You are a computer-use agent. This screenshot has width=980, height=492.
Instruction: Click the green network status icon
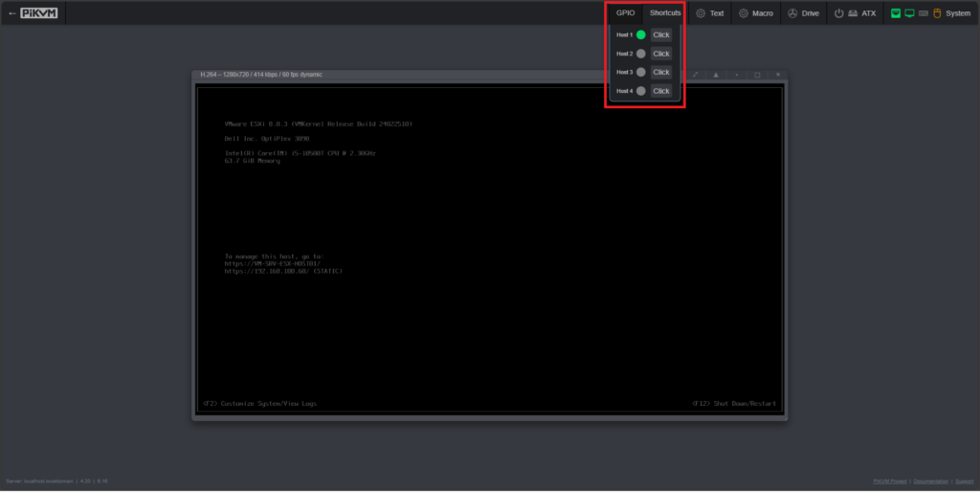[896, 13]
